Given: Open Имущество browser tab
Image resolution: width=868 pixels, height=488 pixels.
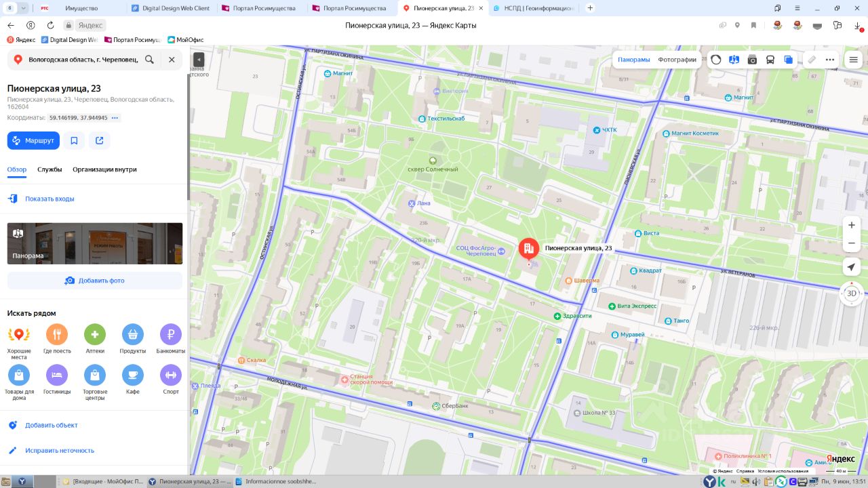Looking at the screenshot, I should [81, 8].
